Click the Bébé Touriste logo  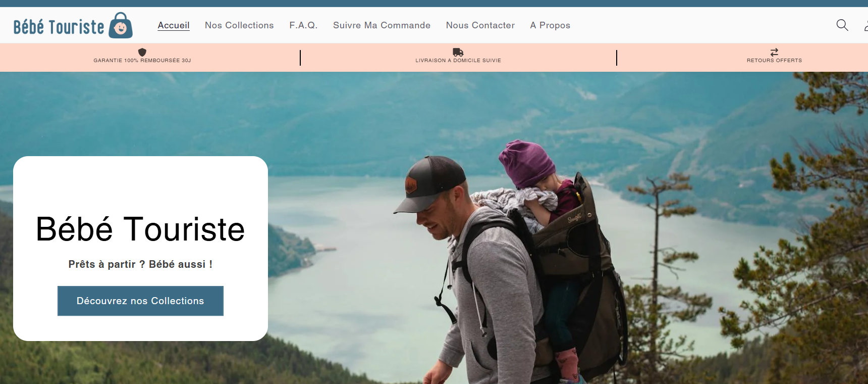pyautogui.click(x=73, y=25)
